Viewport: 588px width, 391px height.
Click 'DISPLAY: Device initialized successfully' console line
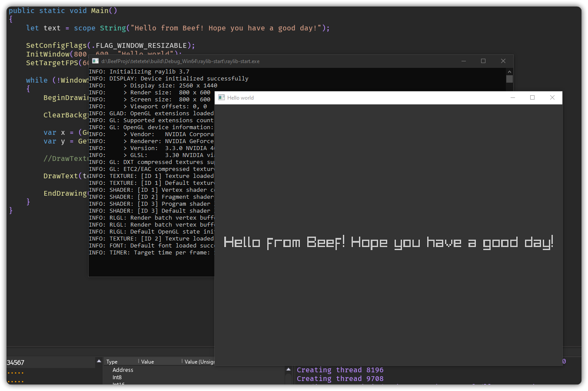point(169,79)
